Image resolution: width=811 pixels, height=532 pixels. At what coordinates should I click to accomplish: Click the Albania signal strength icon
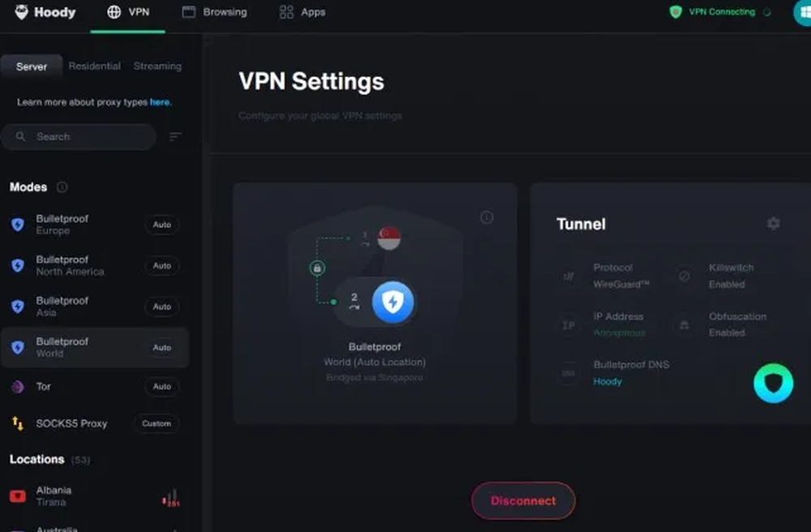tap(171, 498)
